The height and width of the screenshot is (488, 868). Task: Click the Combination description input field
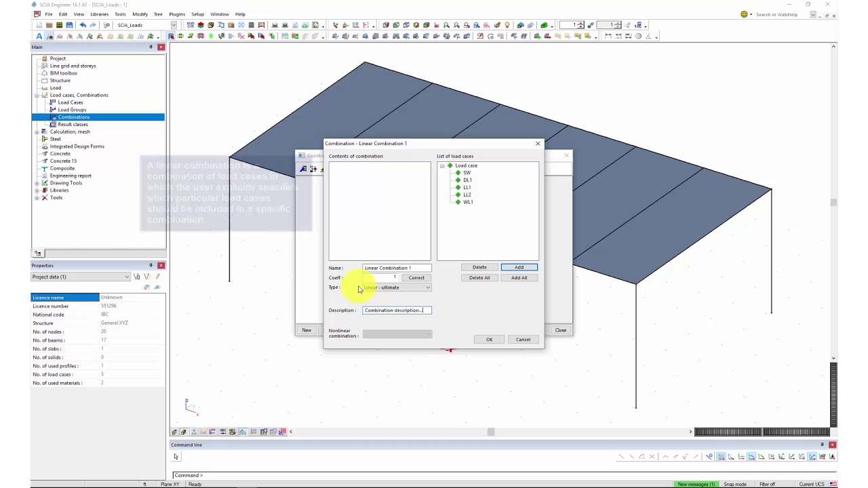pos(397,310)
